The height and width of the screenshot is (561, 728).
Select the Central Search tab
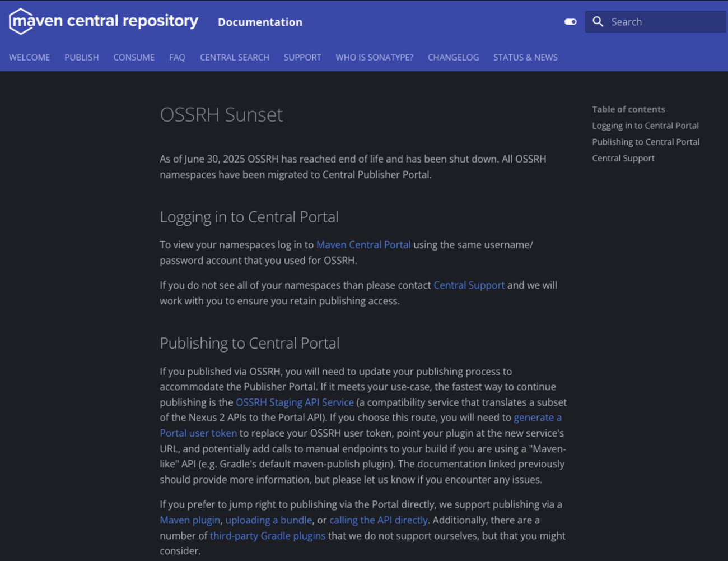tap(234, 57)
